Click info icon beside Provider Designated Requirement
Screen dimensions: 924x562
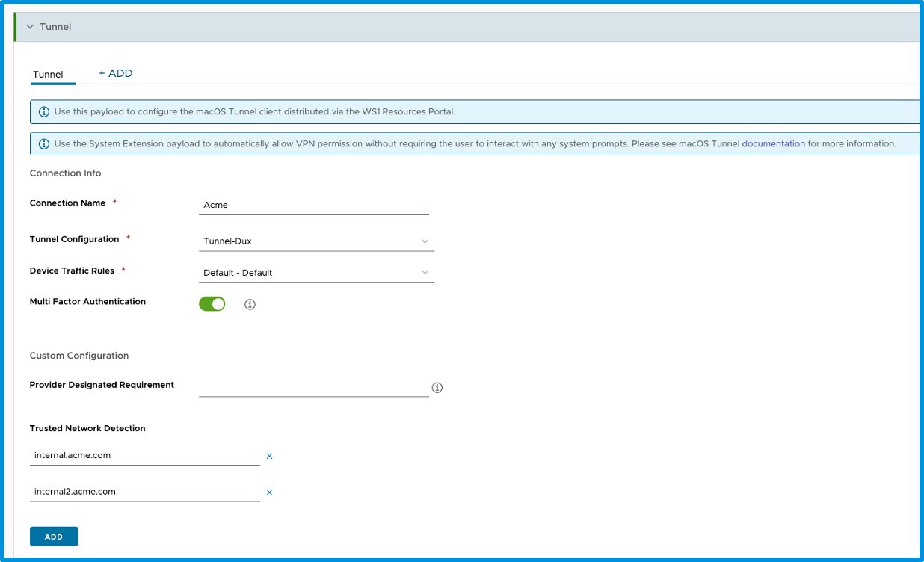(437, 388)
